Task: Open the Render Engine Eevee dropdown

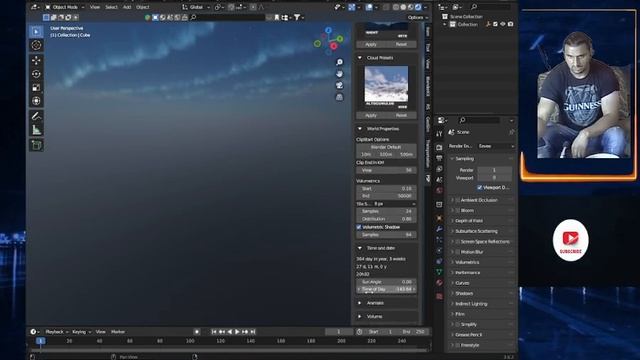Action: pos(496,146)
